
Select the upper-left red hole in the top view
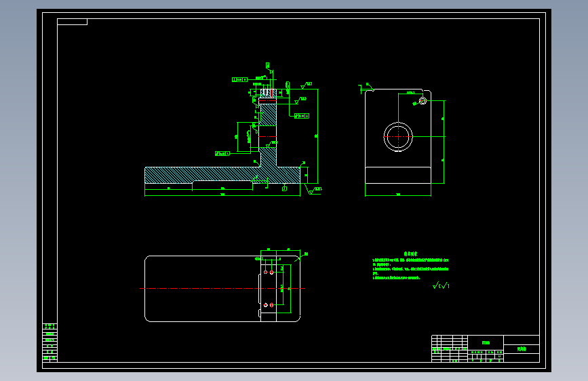pyautogui.click(x=265, y=273)
